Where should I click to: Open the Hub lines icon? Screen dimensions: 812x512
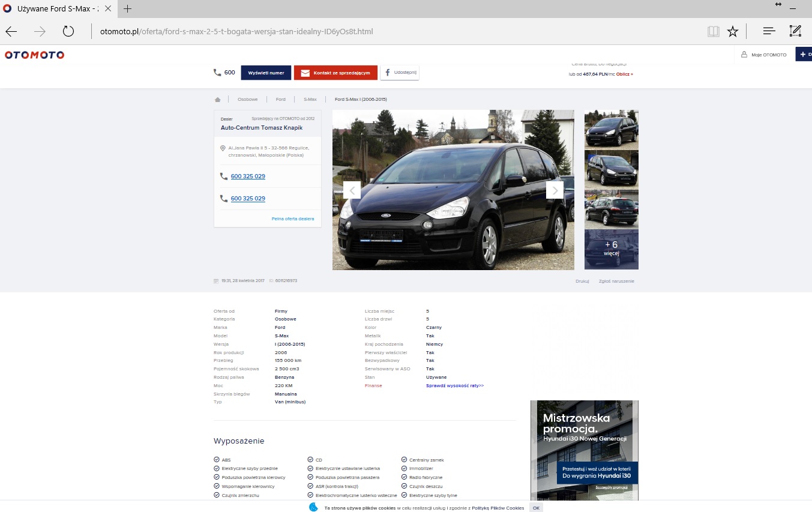tap(769, 31)
